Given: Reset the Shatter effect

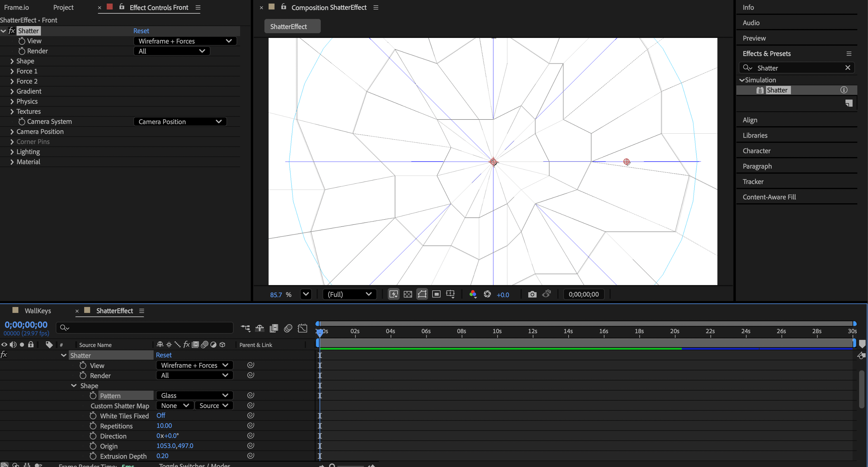Looking at the screenshot, I should point(141,31).
